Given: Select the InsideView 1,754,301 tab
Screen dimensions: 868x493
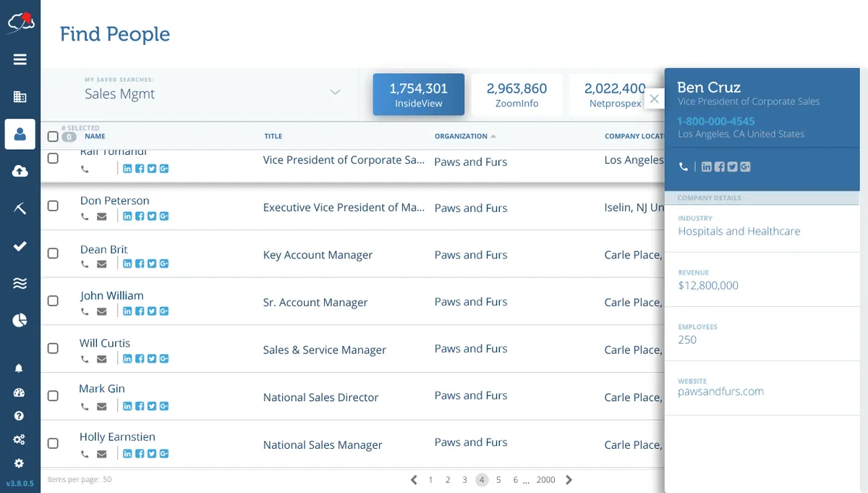Looking at the screenshot, I should (x=419, y=94).
